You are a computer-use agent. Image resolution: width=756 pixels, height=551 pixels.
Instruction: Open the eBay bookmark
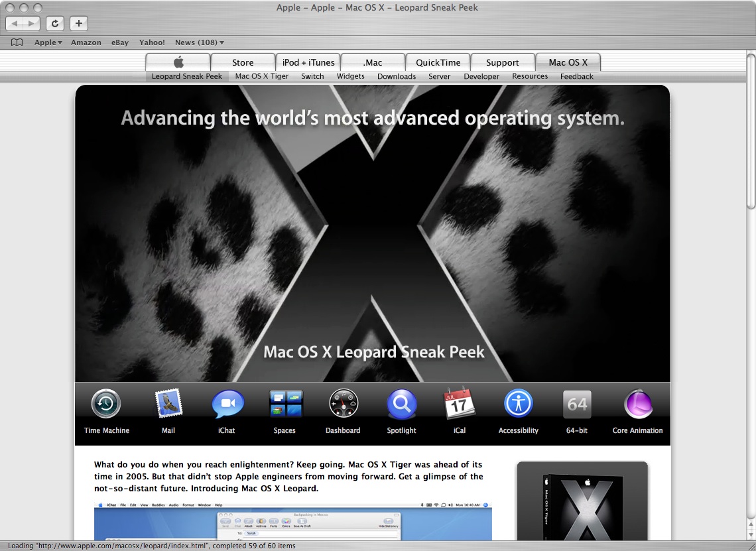pos(120,42)
